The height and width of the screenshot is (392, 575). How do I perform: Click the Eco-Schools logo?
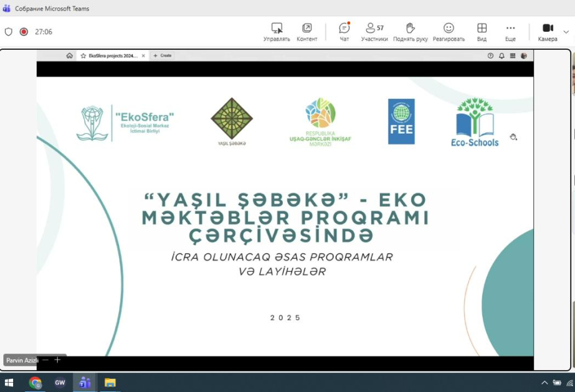(475, 122)
